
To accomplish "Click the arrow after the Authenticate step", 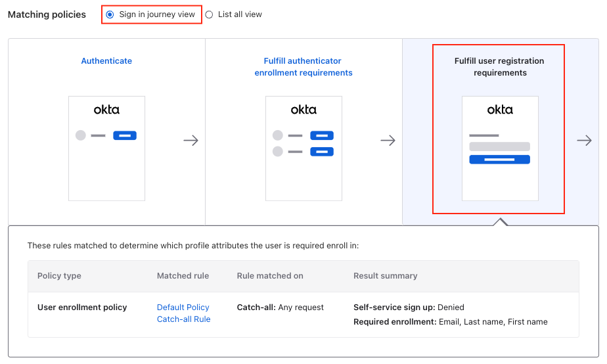I will click(x=191, y=141).
